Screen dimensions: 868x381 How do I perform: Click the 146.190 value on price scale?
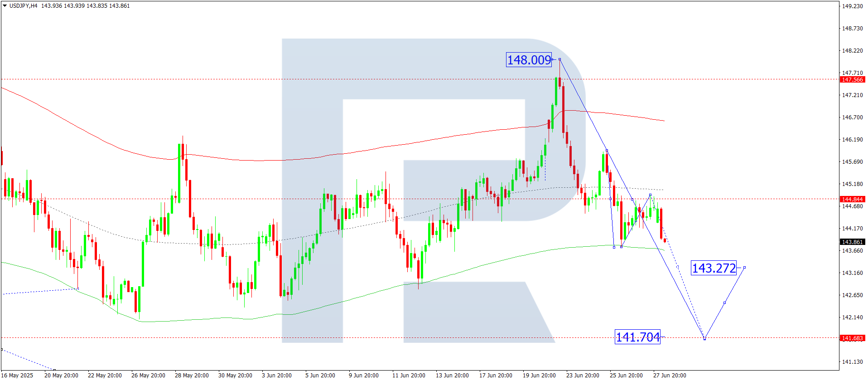click(852, 139)
